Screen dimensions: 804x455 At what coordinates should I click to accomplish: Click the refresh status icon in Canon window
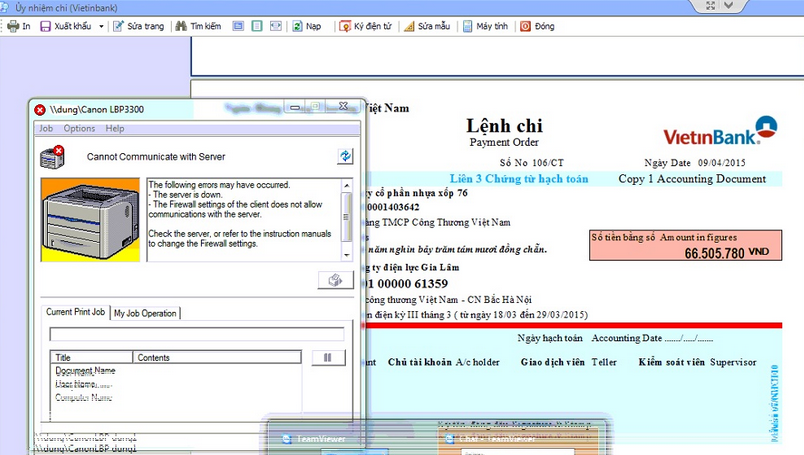[x=345, y=156]
